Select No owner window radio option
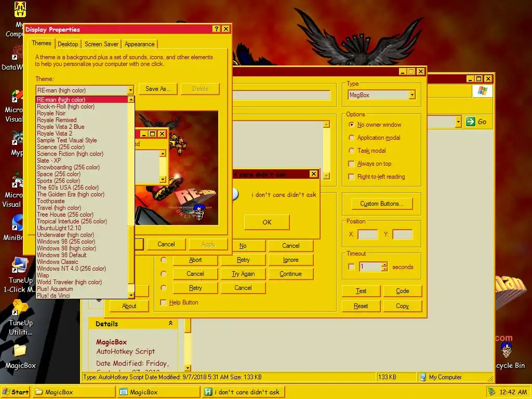Viewport: 532px width, 399px height. point(352,125)
